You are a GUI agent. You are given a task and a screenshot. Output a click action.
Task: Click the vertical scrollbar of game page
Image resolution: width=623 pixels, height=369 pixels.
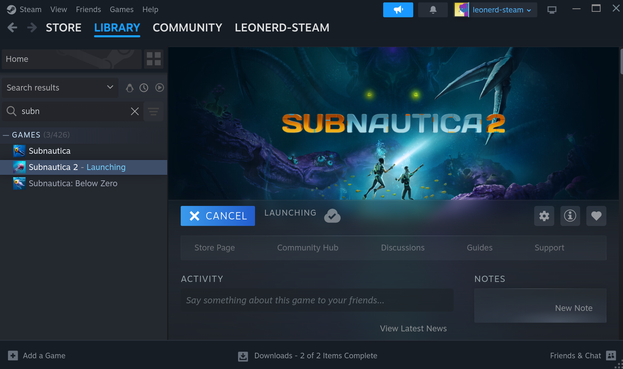point(621,62)
